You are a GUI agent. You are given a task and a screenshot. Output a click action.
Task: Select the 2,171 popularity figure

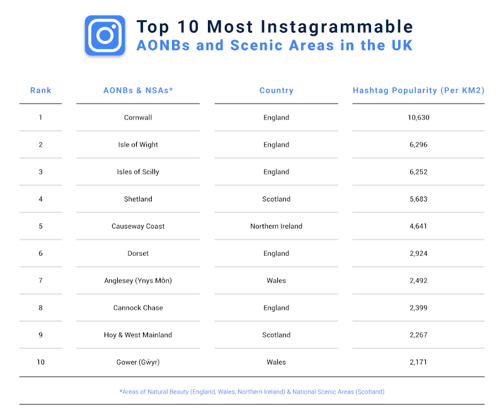point(418,362)
